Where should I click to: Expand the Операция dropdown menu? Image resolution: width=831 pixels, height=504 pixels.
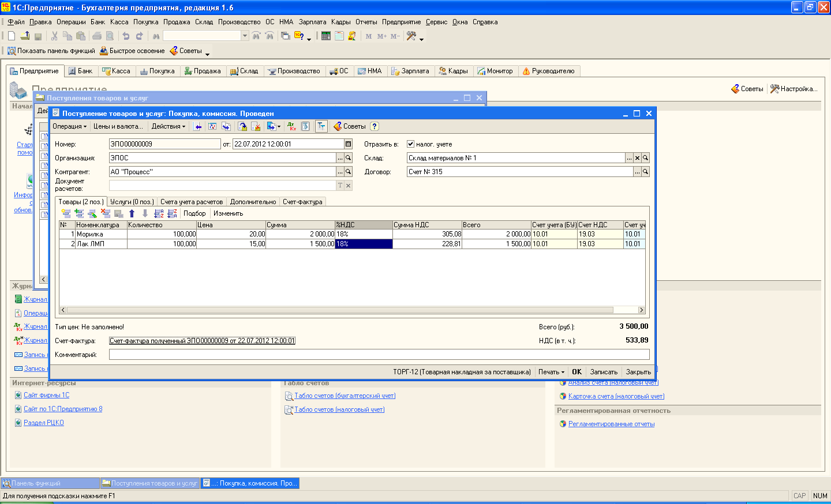tap(69, 126)
